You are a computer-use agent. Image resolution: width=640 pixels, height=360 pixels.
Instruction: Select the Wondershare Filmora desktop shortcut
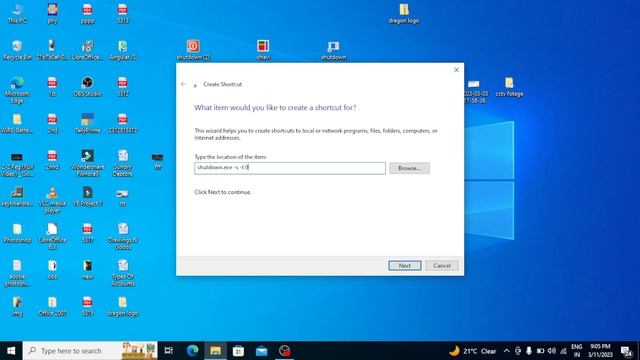pyautogui.click(x=87, y=163)
